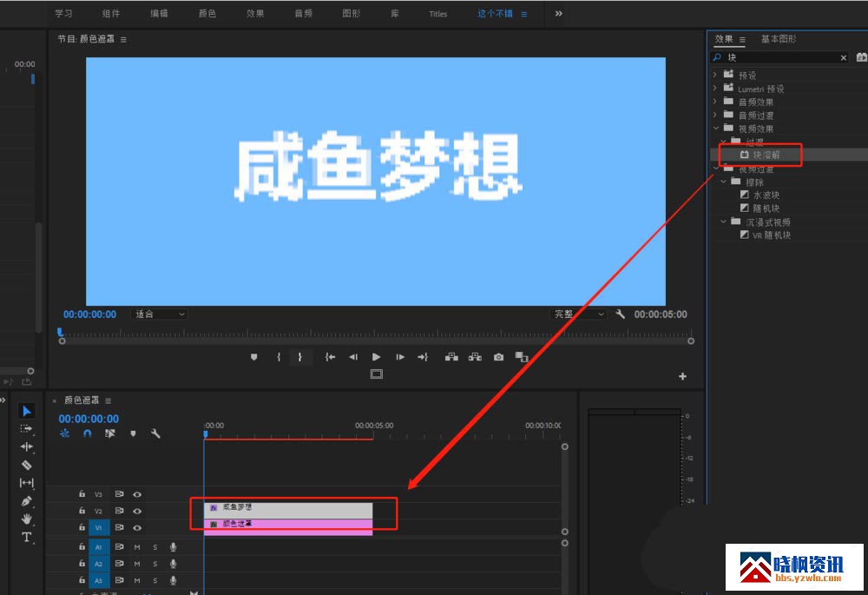Image resolution: width=868 pixels, height=595 pixels.
Task: Toggle nest sequence insert mode in timeline
Action: 64,433
